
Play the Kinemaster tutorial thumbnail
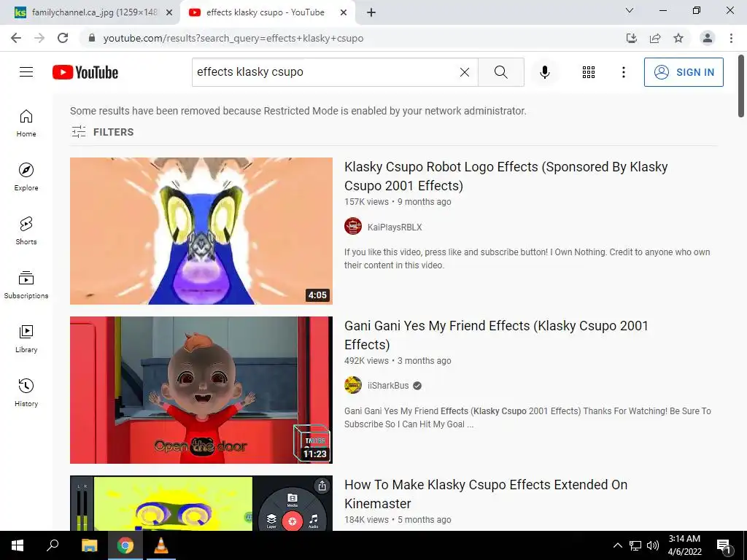[201, 503]
